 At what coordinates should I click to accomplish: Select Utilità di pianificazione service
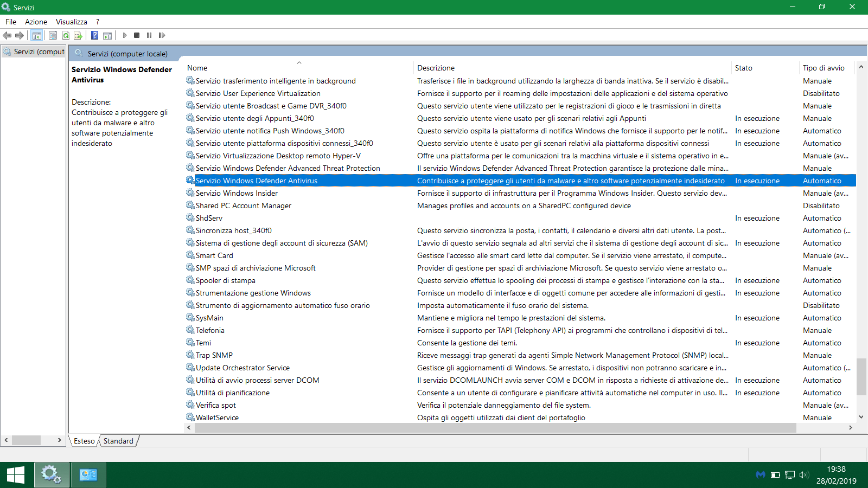coord(520,393)
